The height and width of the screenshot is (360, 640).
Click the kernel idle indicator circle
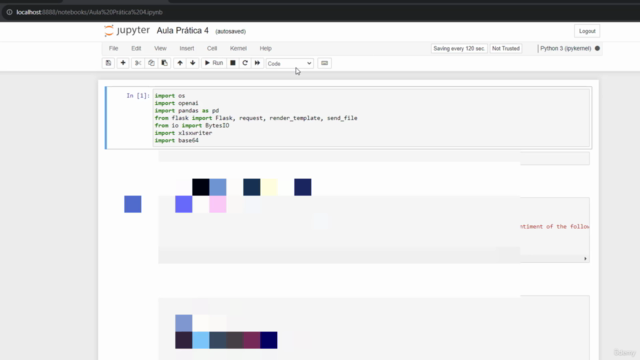(597, 48)
